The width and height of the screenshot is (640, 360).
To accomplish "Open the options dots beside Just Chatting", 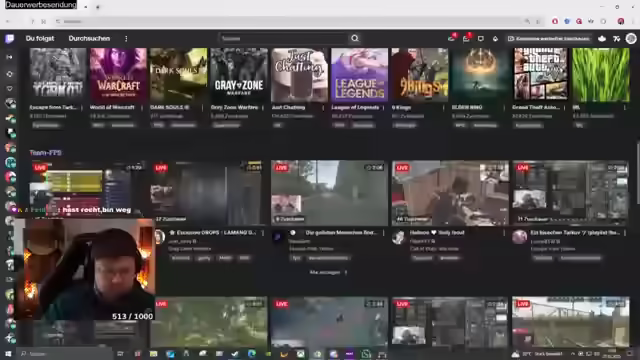I will [x=323, y=108].
